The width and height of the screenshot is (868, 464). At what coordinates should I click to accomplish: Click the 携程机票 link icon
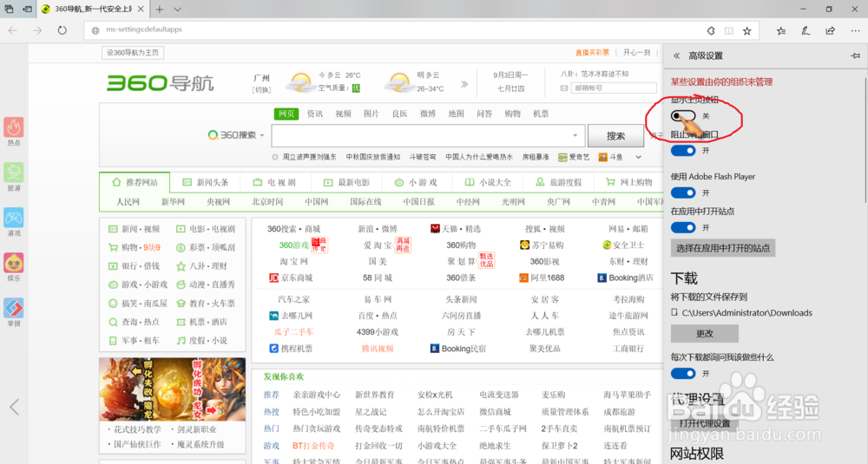(x=273, y=349)
